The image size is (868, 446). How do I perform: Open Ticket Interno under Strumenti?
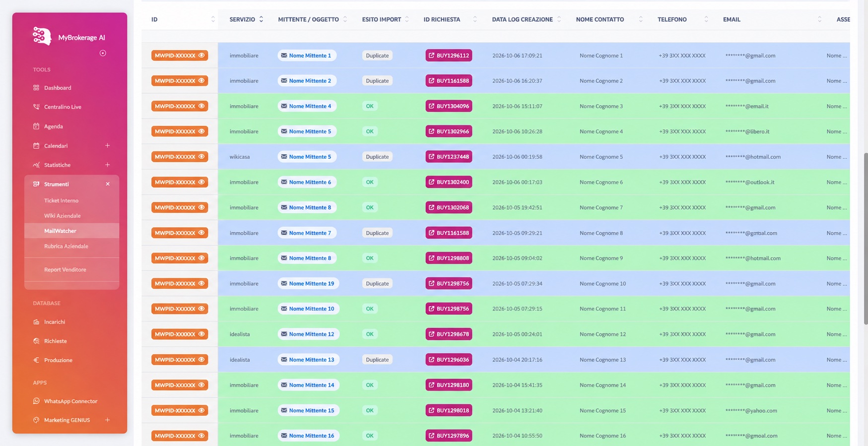coord(61,200)
